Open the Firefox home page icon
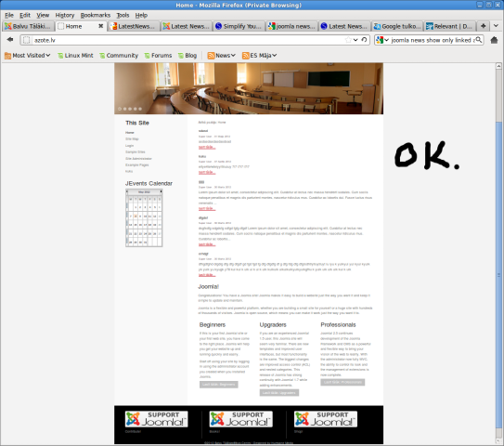 coord(494,40)
